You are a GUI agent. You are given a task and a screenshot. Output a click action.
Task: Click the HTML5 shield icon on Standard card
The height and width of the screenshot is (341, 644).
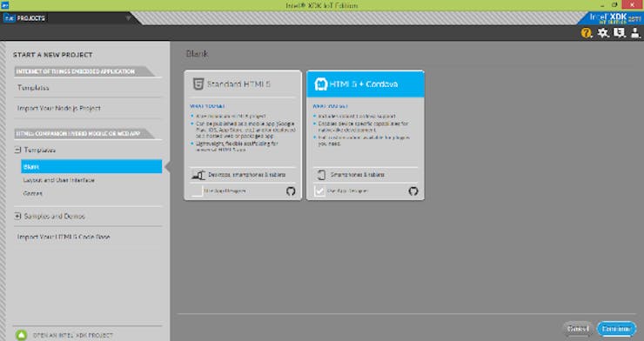(x=198, y=84)
